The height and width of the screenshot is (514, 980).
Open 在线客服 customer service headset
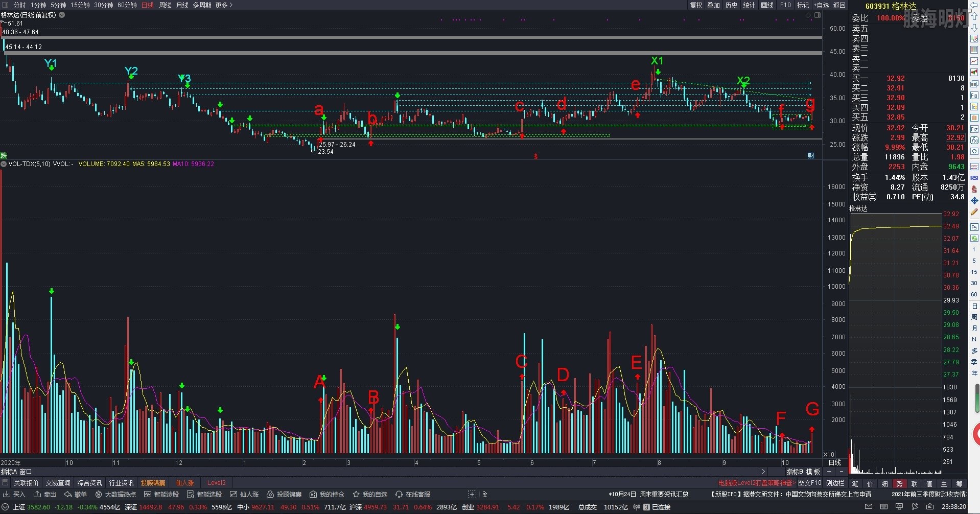coord(413,494)
